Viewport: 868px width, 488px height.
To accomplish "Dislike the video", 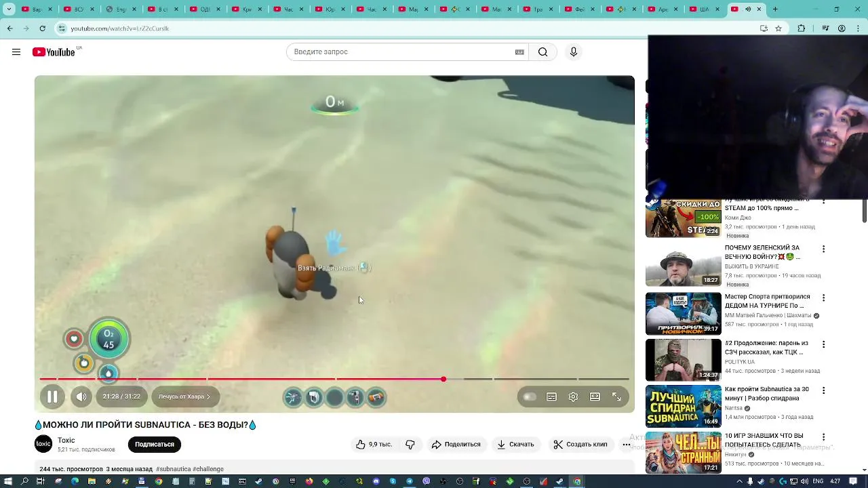I will (x=410, y=445).
